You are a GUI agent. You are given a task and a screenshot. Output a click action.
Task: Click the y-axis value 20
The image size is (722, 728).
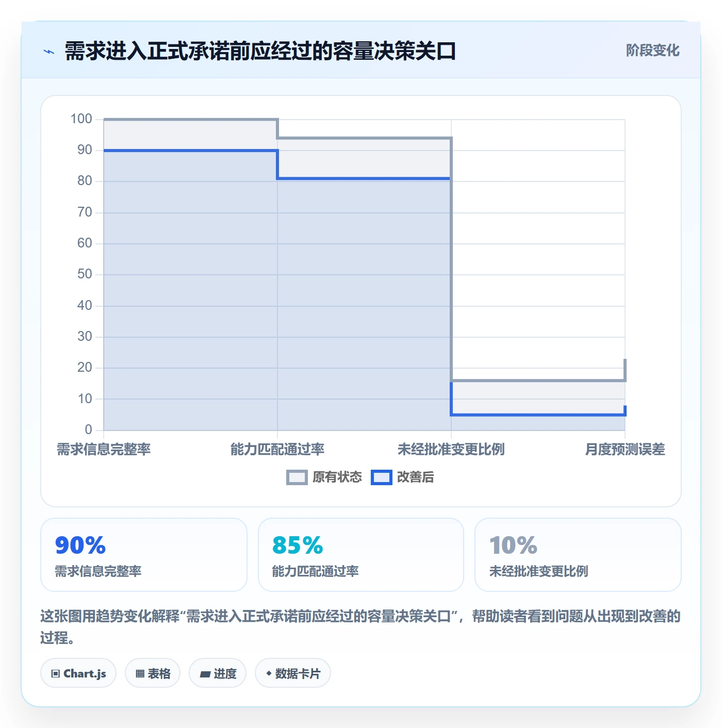coord(85,368)
